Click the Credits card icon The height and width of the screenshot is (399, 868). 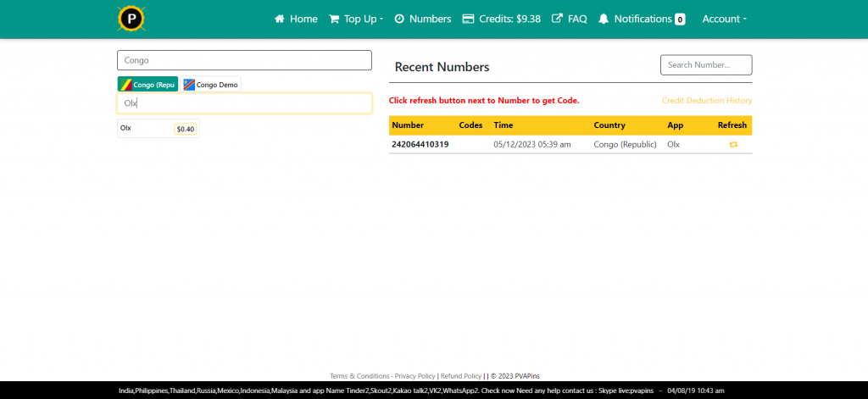(x=468, y=19)
